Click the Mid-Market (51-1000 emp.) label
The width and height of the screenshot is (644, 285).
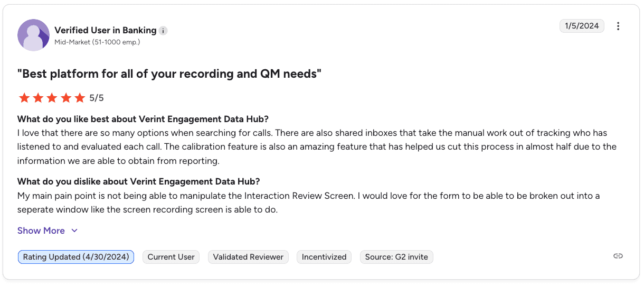tap(97, 42)
